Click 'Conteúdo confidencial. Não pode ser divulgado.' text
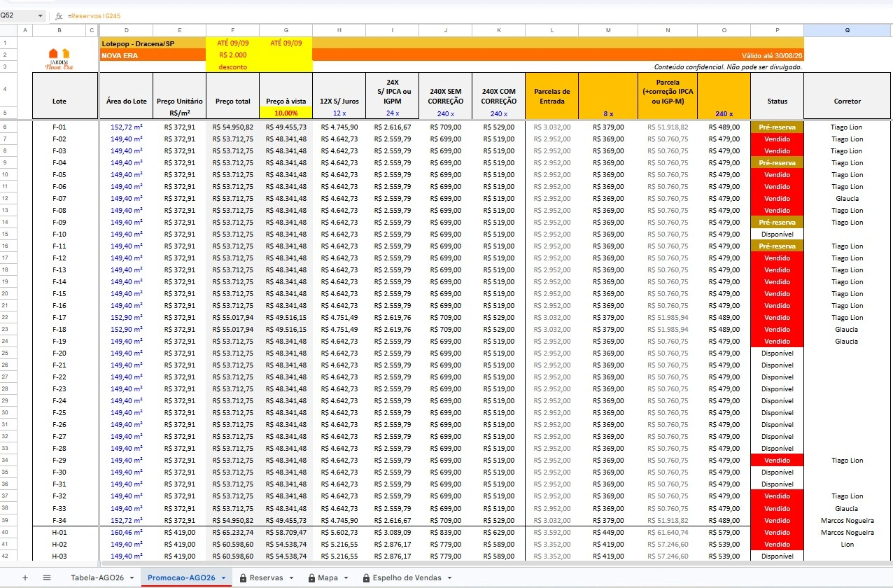 click(x=728, y=67)
